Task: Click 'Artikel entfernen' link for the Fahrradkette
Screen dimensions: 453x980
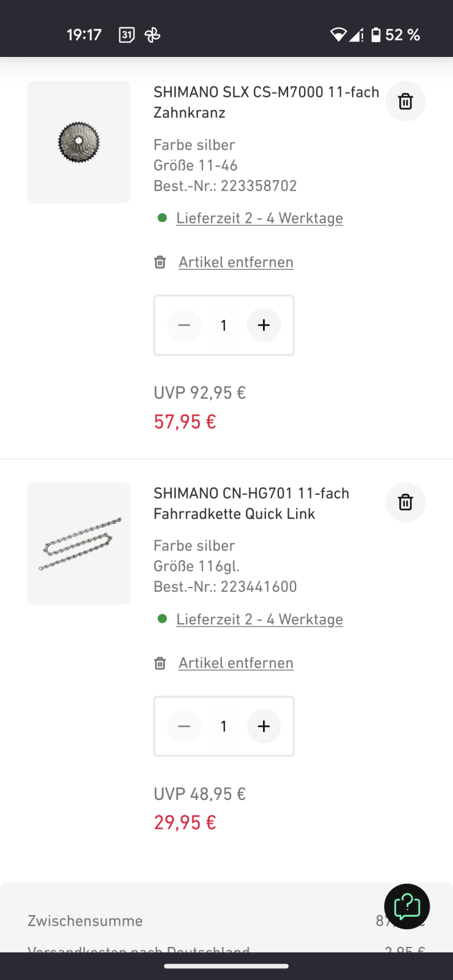Action: pyautogui.click(x=236, y=663)
